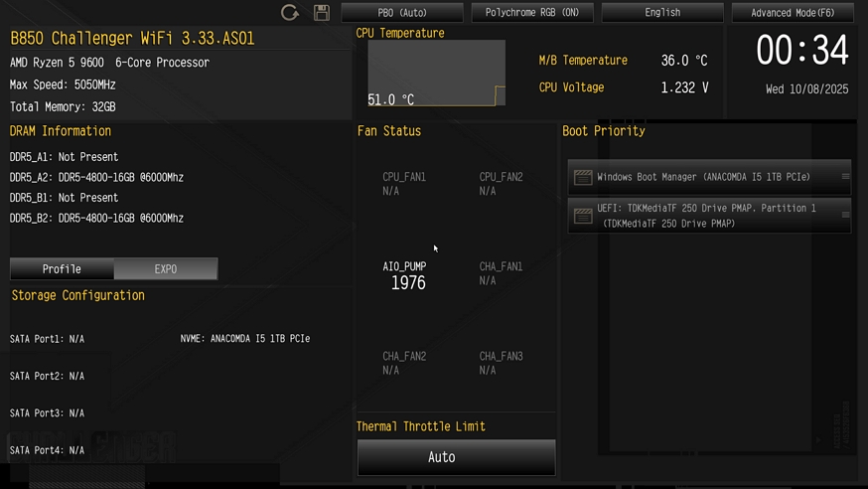Grab the drag handle on Windows Boot Manager
The image size is (868, 489).
click(x=845, y=177)
